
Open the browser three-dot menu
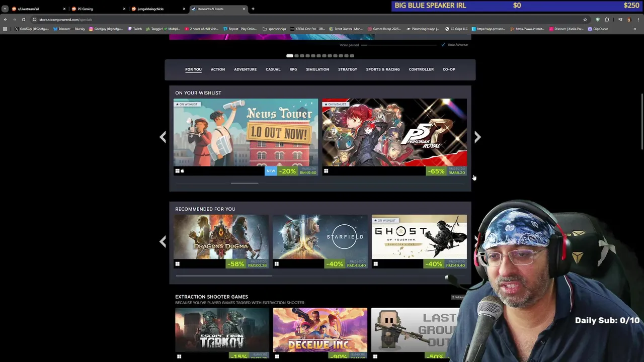pyautogui.click(x=638, y=20)
